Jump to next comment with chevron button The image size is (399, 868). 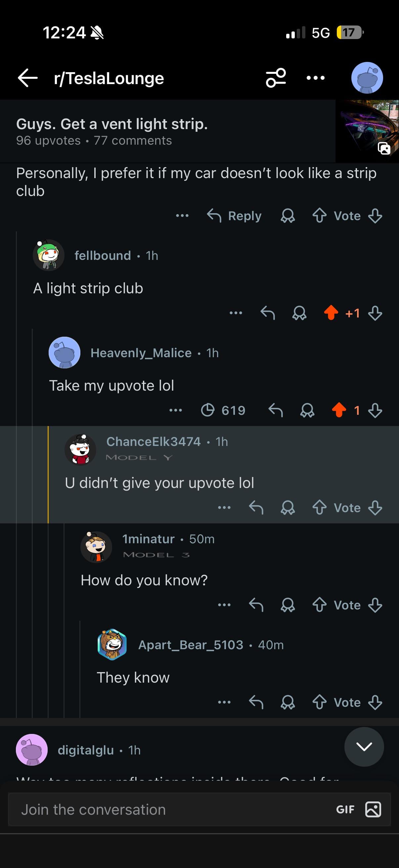[364, 747]
